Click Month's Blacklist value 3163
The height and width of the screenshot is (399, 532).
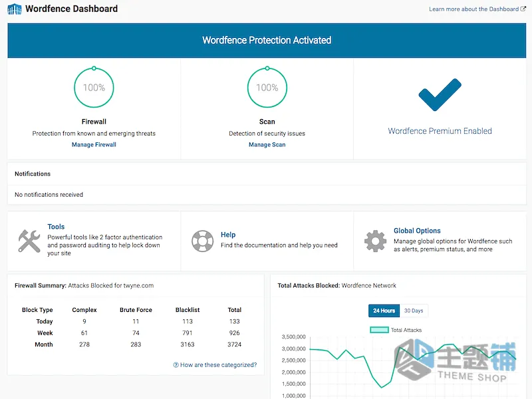point(188,344)
